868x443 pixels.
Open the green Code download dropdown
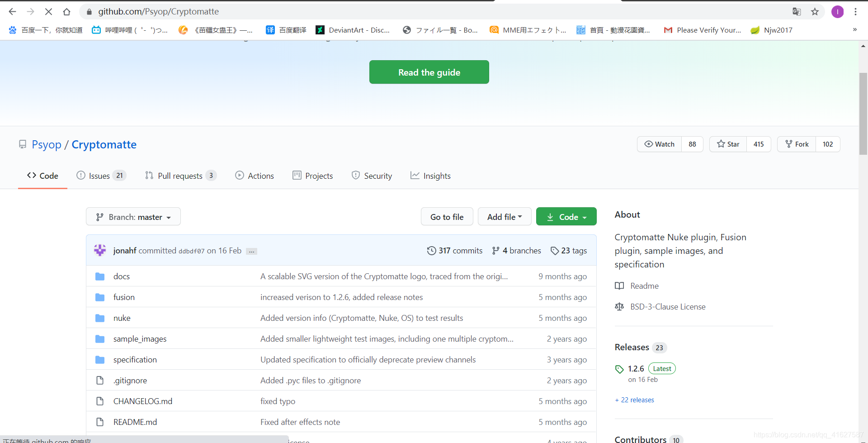(x=566, y=217)
